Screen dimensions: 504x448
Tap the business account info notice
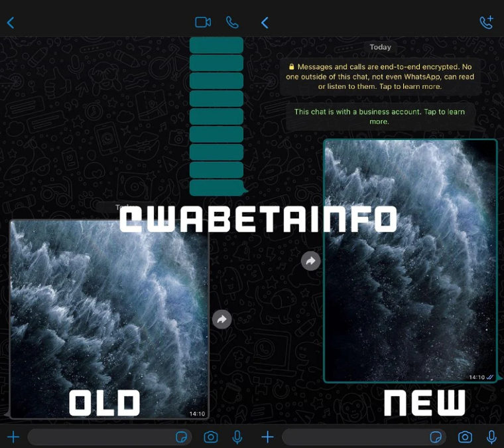(x=379, y=117)
